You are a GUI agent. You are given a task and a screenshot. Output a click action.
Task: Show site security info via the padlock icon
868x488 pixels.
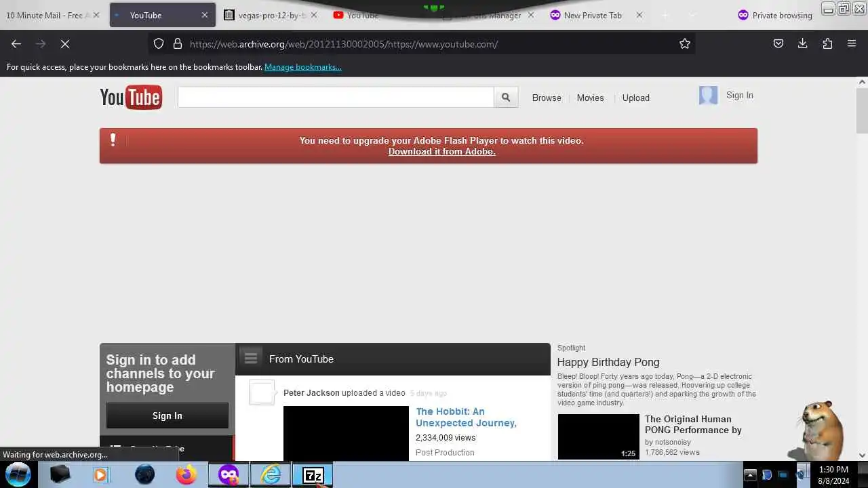[x=178, y=43]
